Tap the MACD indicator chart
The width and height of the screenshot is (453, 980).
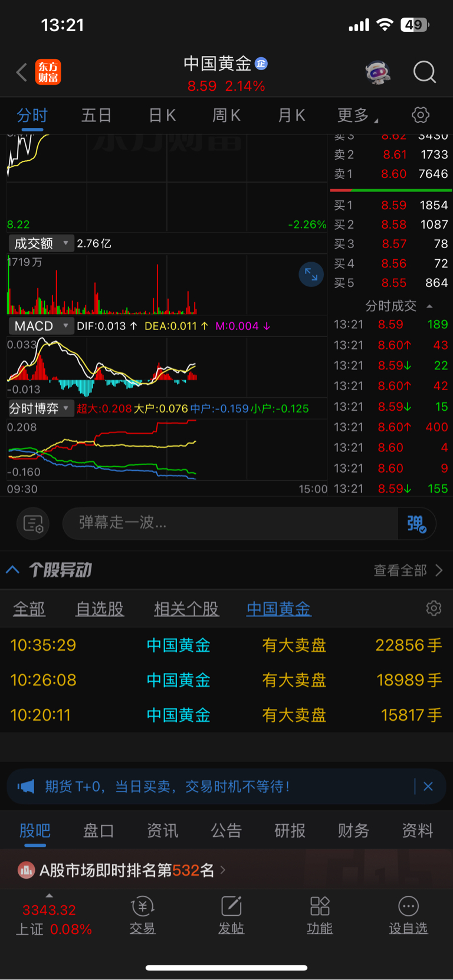point(167,367)
